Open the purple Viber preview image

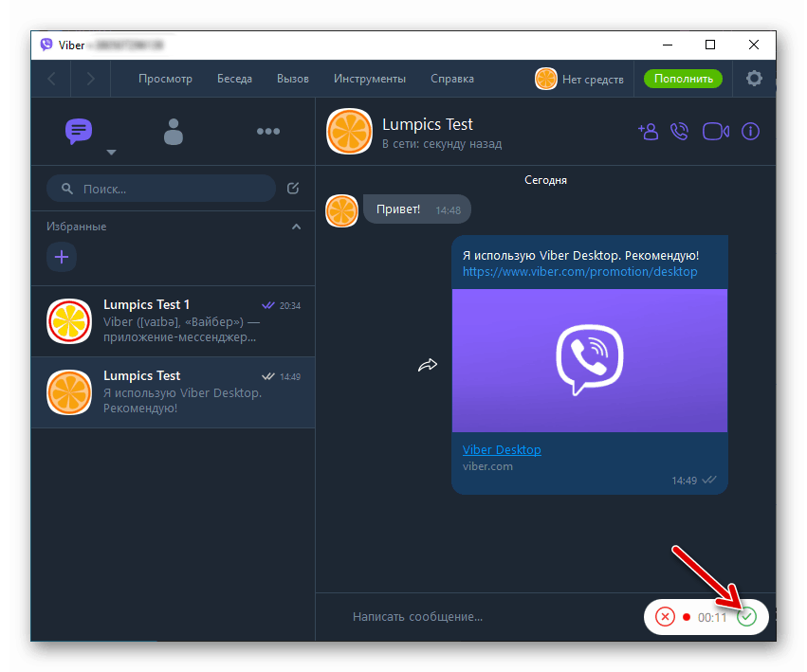pos(590,360)
